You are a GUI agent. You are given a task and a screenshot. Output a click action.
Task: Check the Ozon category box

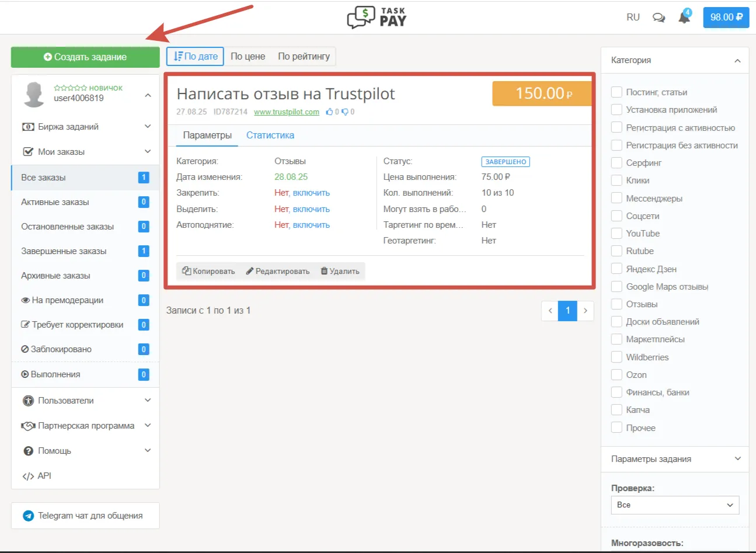[616, 374]
